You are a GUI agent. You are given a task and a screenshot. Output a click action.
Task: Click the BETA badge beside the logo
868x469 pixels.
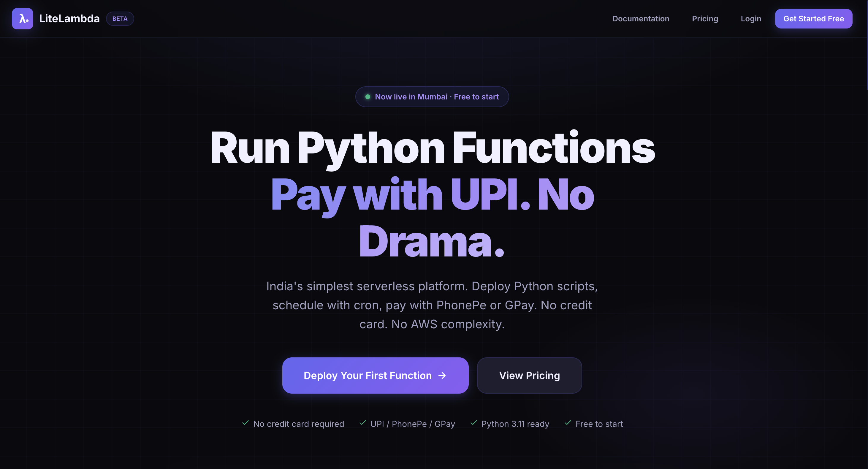coord(120,18)
